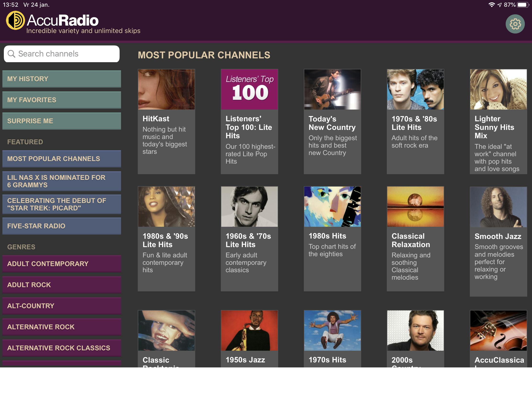Image resolution: width=532 pixels, height=399 pixels.
Task: Open My History
Action: (61, 79)
